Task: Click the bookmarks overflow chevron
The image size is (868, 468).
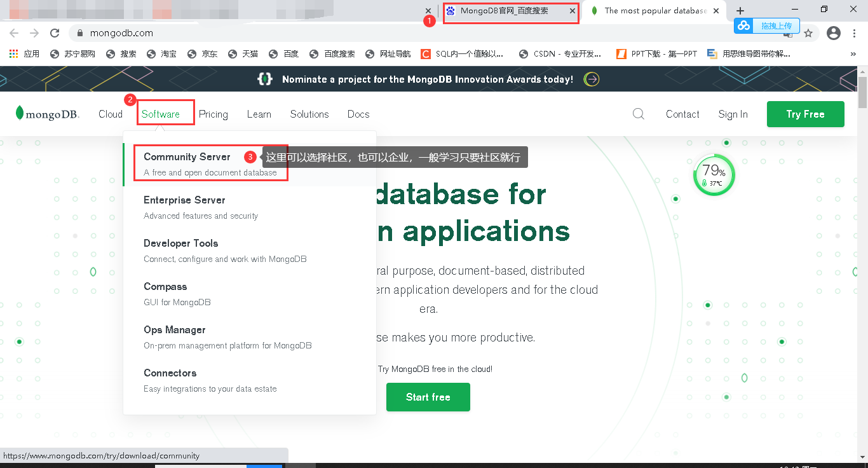Action: [853, 53]
